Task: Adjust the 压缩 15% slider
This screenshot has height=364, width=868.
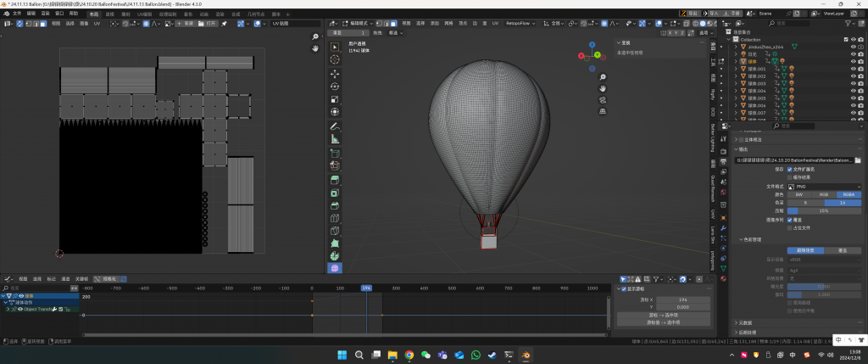Action: 825,210
